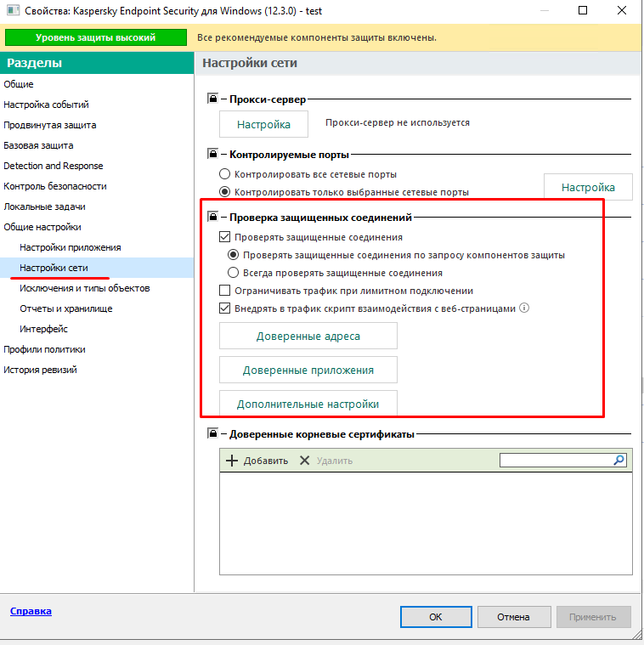The image size is (644, 645).
Task: Click the monitored ports Настройка button
Action: (588, 187)
